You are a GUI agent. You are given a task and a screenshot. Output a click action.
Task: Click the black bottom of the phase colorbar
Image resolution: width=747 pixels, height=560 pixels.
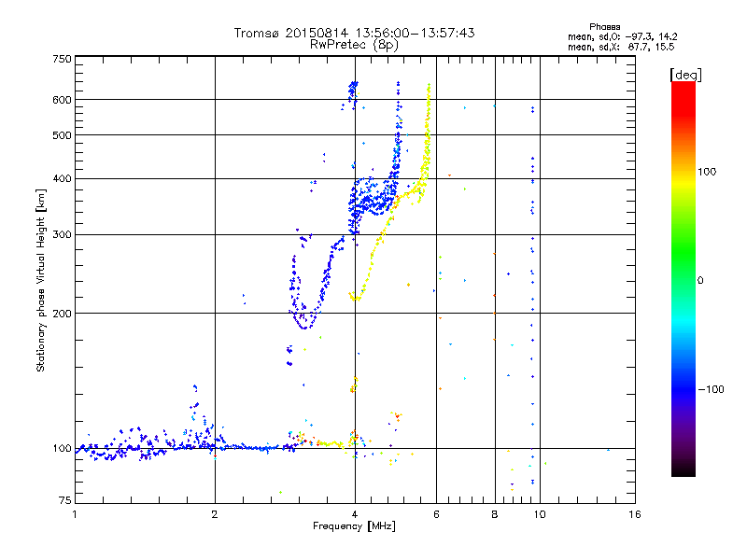[684, 471]
